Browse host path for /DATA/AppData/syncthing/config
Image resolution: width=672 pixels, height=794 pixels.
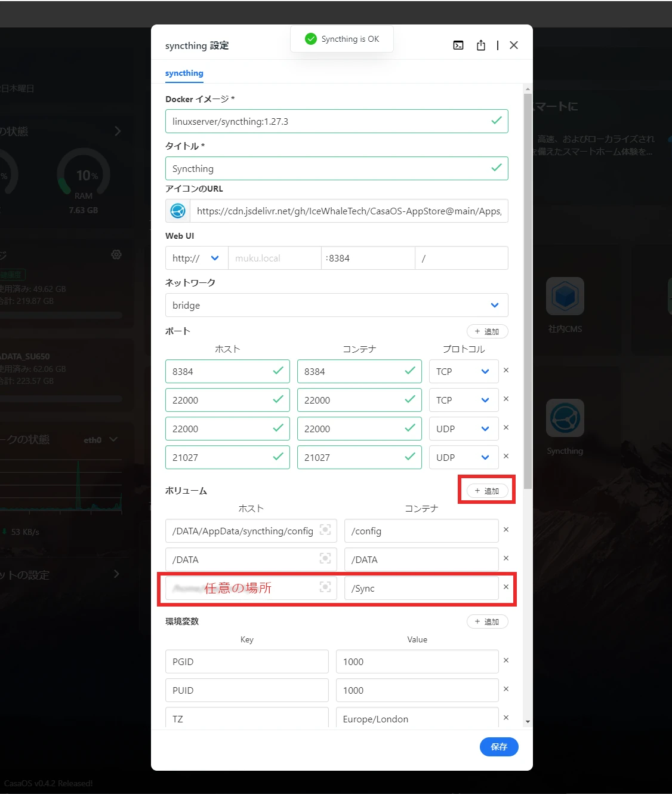click(325, 530)
